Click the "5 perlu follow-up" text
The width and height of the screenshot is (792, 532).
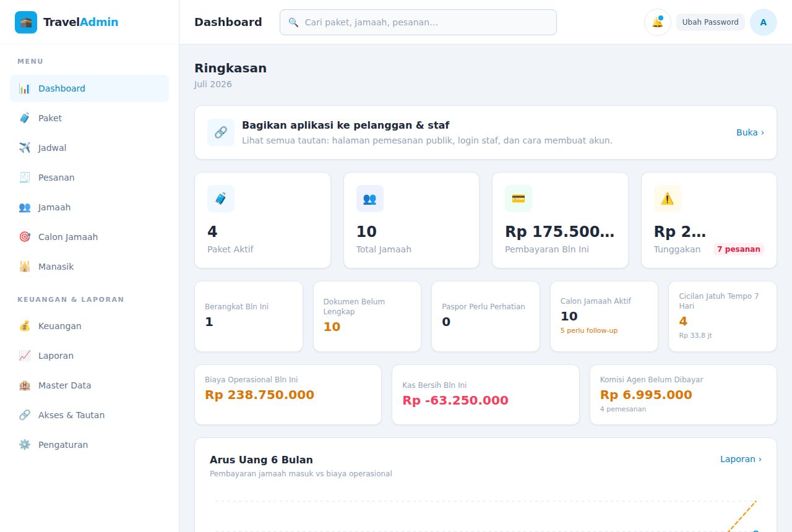(x=589, y=330)
